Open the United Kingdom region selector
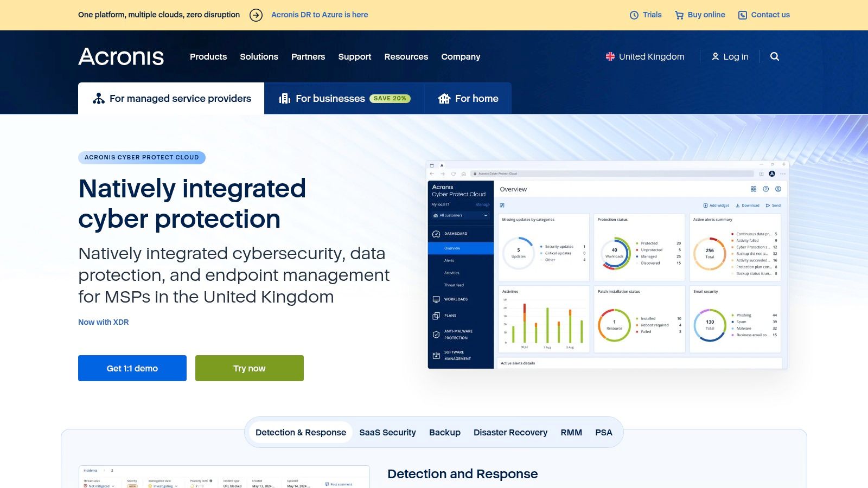The height and width of the screenshot is (488, 868). point(645,56)
